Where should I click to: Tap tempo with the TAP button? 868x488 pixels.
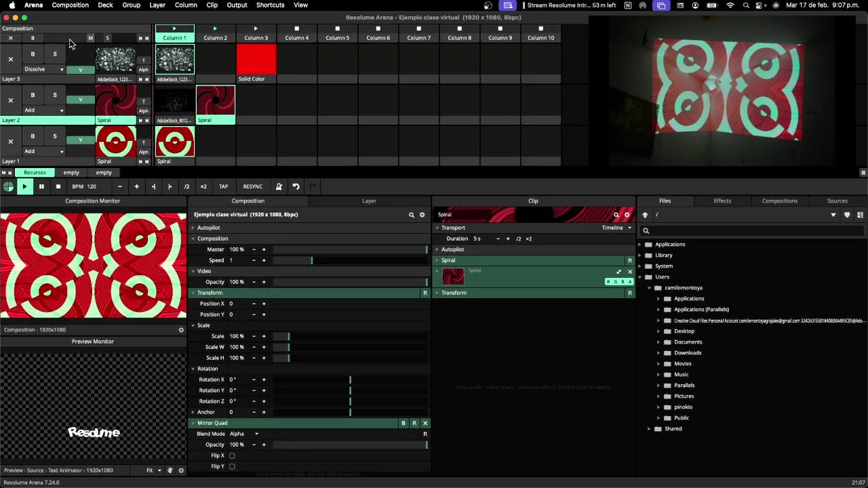coord(223,186)
